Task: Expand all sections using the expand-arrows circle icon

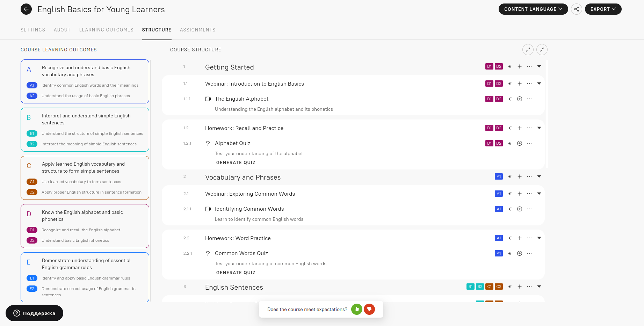Action: tap(528, 50)
